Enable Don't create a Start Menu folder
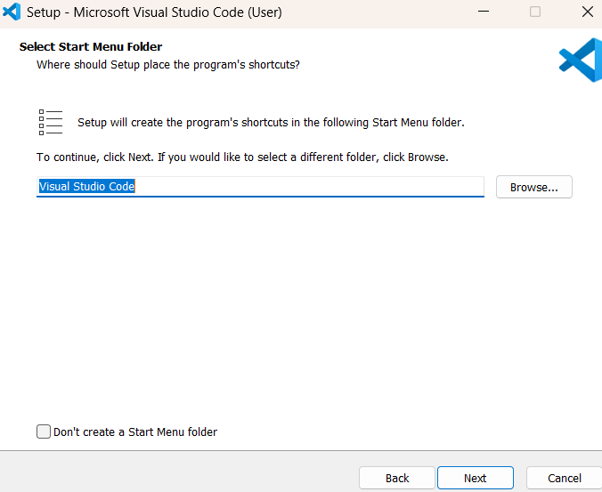Viewport: 602px width, 492px height. 43,431
